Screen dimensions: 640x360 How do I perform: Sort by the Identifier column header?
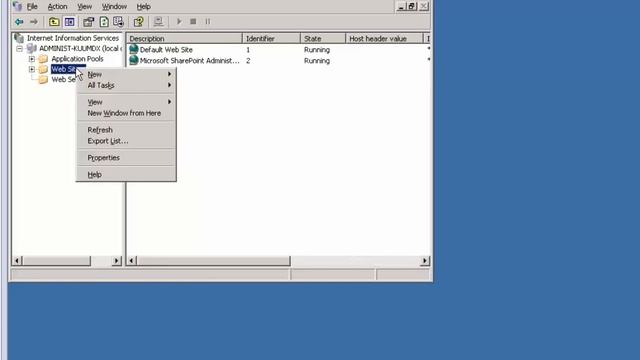[x=271, y=38]
